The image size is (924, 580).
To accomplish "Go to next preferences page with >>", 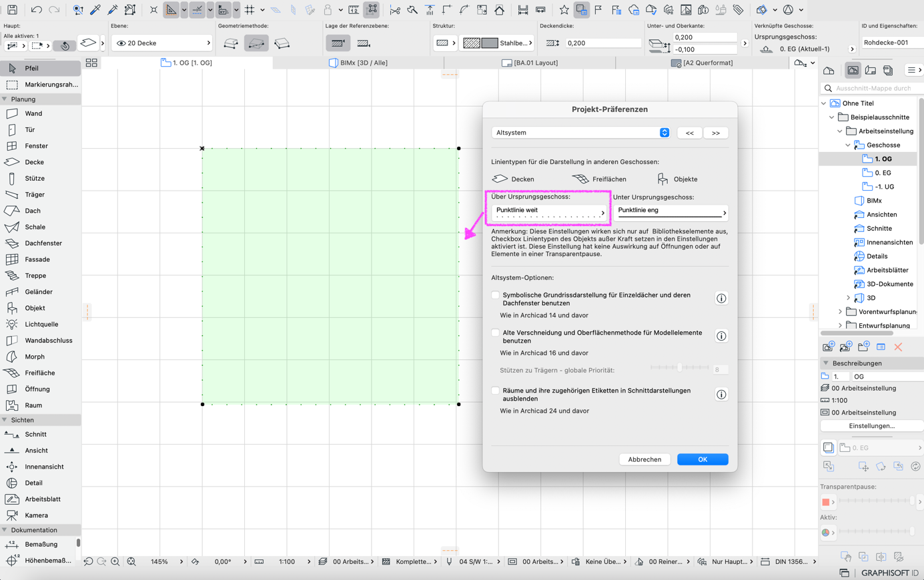I will (x=715, y=133).
